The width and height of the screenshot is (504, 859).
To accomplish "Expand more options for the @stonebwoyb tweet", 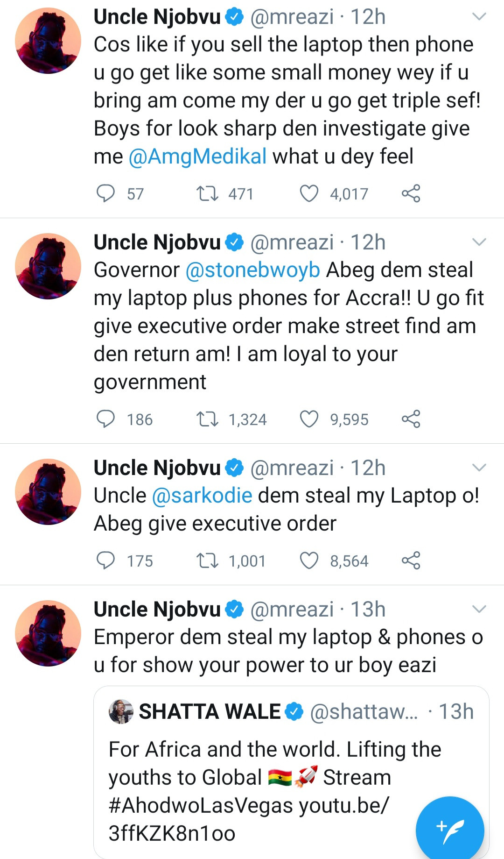I will pyautogui.click(x=479, y=242).
